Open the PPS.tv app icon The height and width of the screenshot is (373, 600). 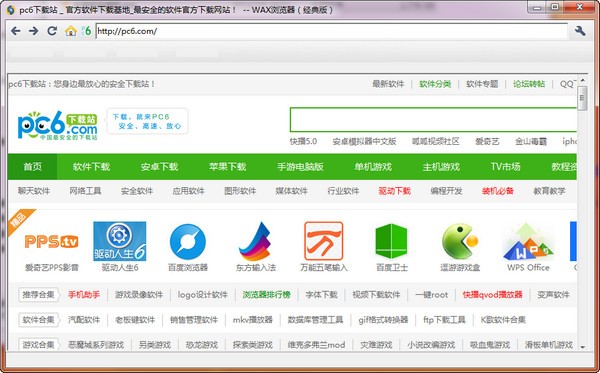click(x=51, y=241)
